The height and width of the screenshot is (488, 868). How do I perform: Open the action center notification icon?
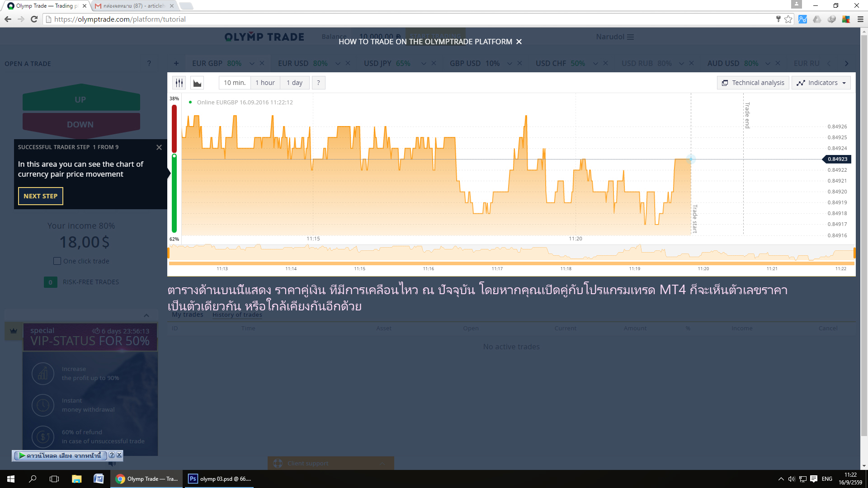pos(814,479)
